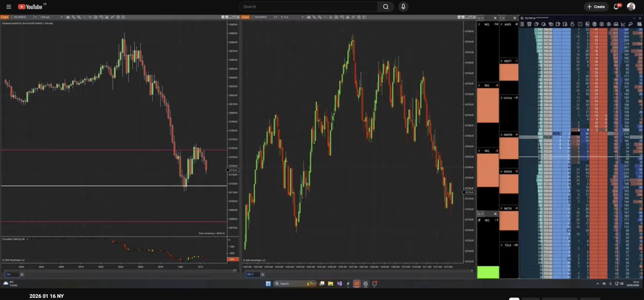Viewport: 644px width, 300px height.
Task: Select the MSFT -7 tile
Action: [508, 61]
